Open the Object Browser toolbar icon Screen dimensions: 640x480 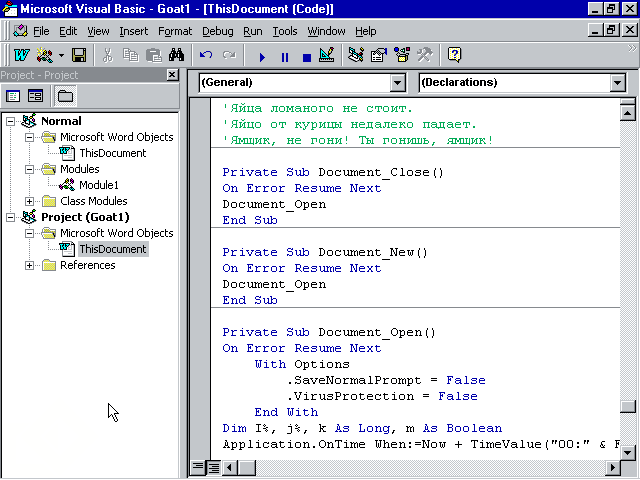(402, 55)
